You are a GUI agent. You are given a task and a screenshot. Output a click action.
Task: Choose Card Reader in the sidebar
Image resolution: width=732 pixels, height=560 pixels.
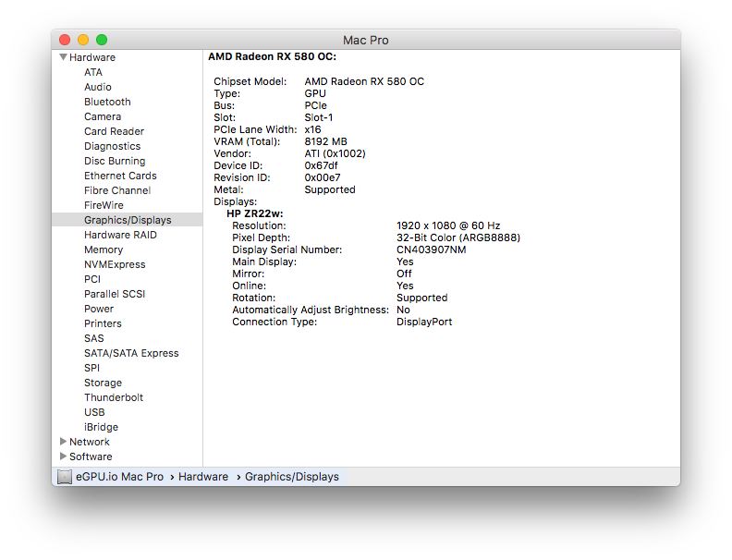click(x=114, y=131)
